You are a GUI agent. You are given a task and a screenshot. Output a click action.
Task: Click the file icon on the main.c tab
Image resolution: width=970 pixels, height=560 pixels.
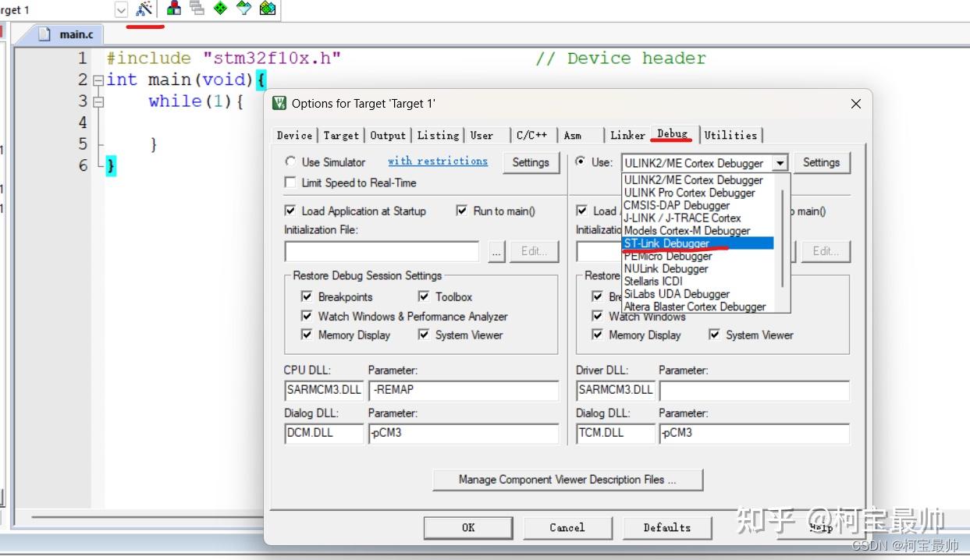tap(45, 34)
